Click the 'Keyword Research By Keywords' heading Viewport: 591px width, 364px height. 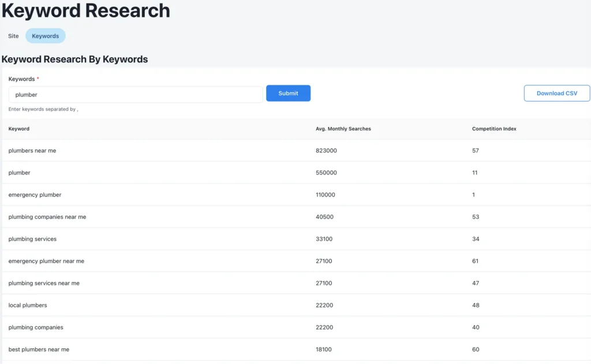74,59
